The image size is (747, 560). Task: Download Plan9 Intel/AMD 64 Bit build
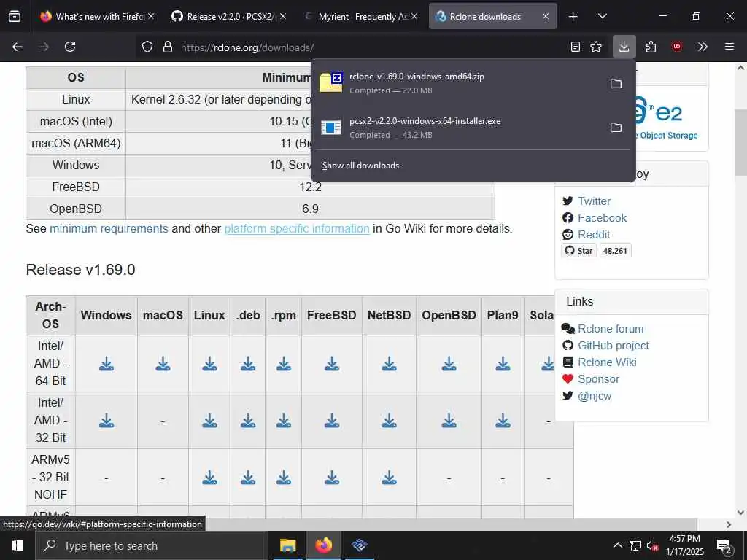(503, 364)
